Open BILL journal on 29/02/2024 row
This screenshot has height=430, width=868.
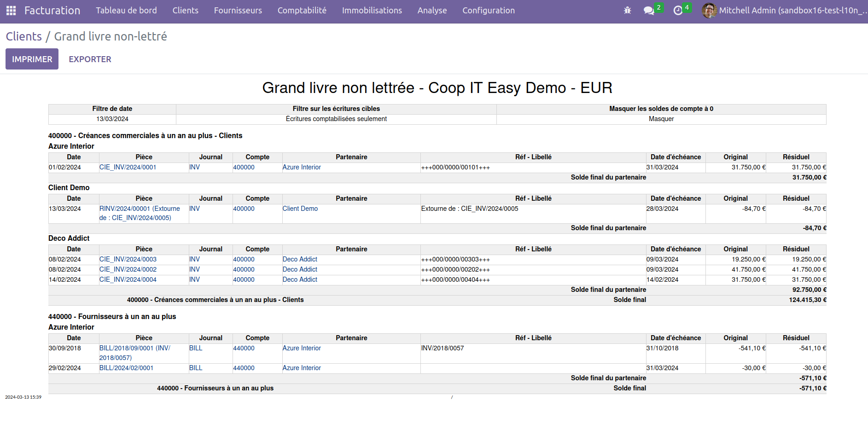[196, 368]
